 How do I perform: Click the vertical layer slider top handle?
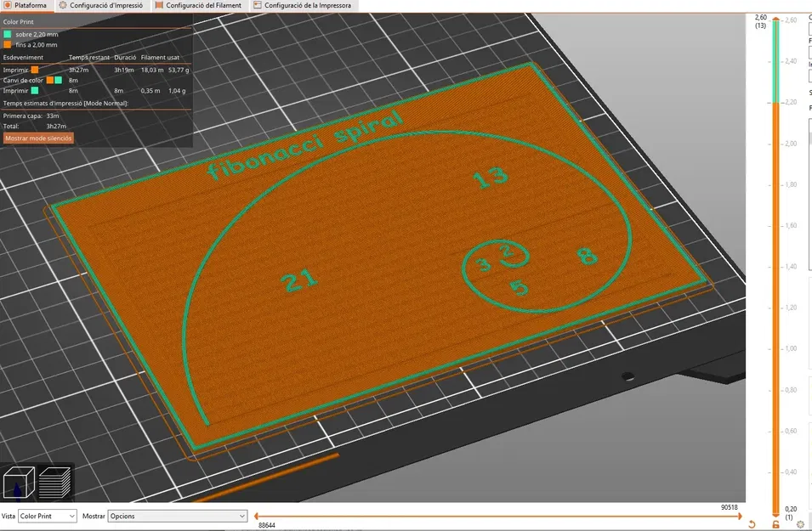[775, 20]
